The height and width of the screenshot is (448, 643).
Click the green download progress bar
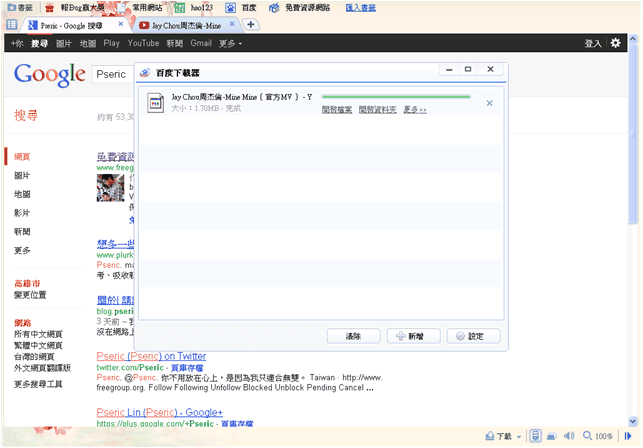coord(396,97)
